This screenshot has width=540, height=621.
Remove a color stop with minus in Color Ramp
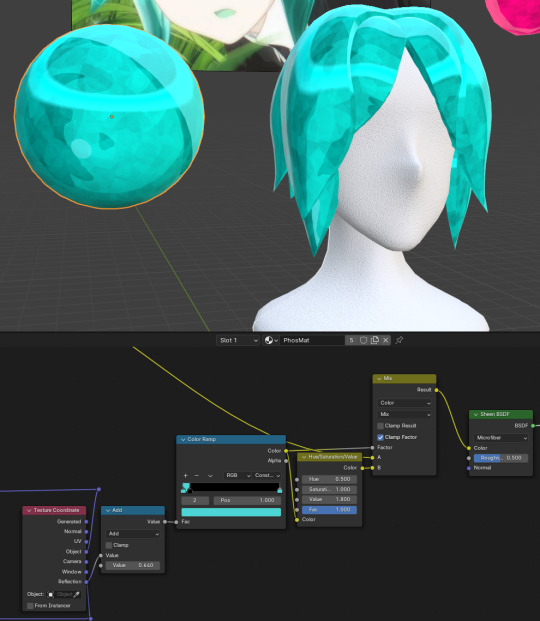[x=197, y=475]
